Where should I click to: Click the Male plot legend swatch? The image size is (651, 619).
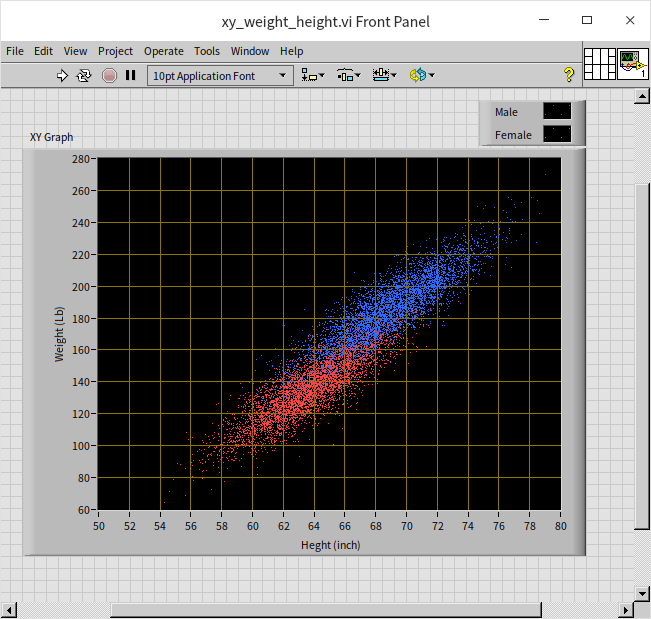click(x=557, y=112)
